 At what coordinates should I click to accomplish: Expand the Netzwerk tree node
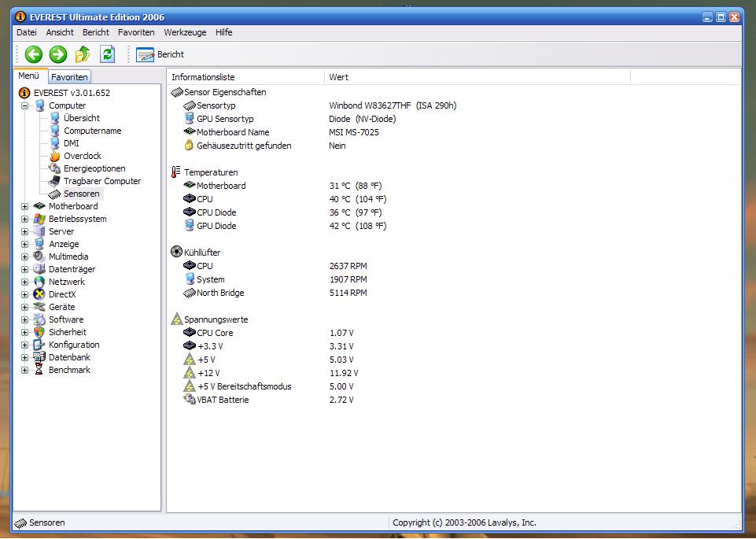[x=24, y=282]
